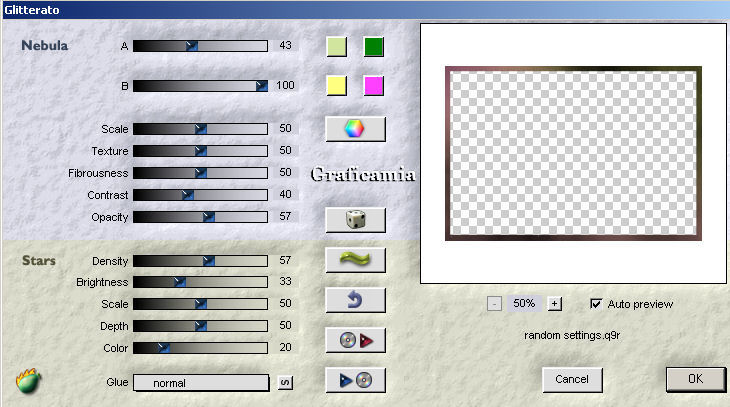Click the Nebula Scale slider handle
730x407 pixels.
pos(201,129)
